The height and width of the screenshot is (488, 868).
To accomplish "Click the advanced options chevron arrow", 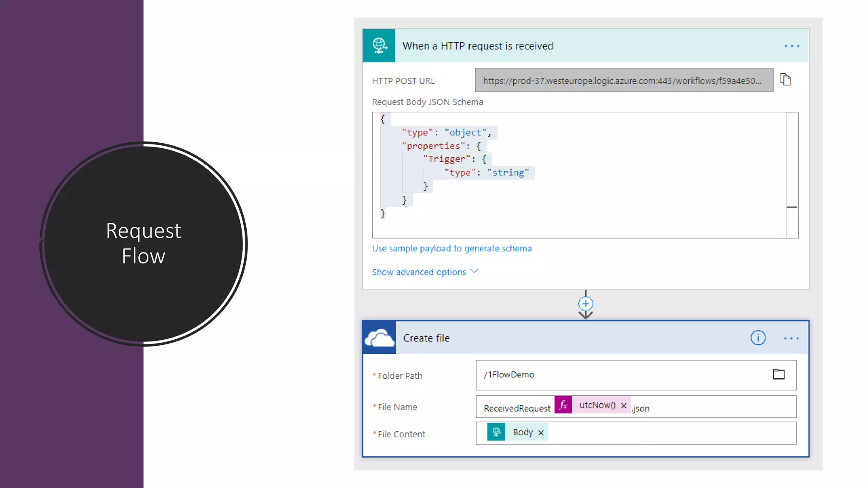I will 475,271.
